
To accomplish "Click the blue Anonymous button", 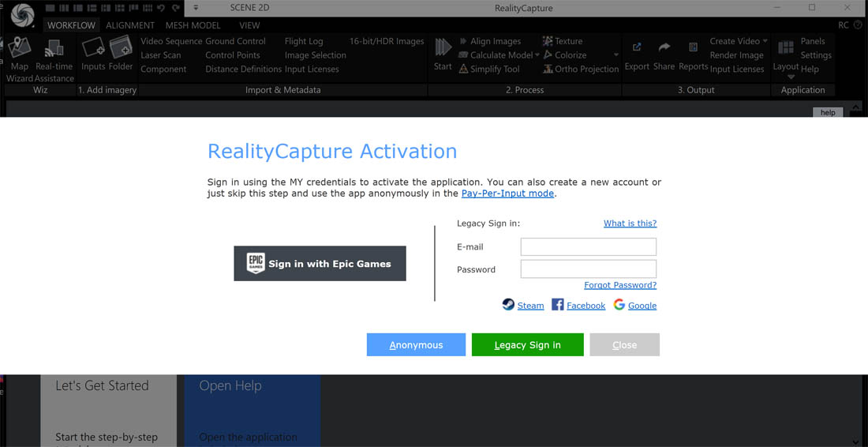I will 417,344.
